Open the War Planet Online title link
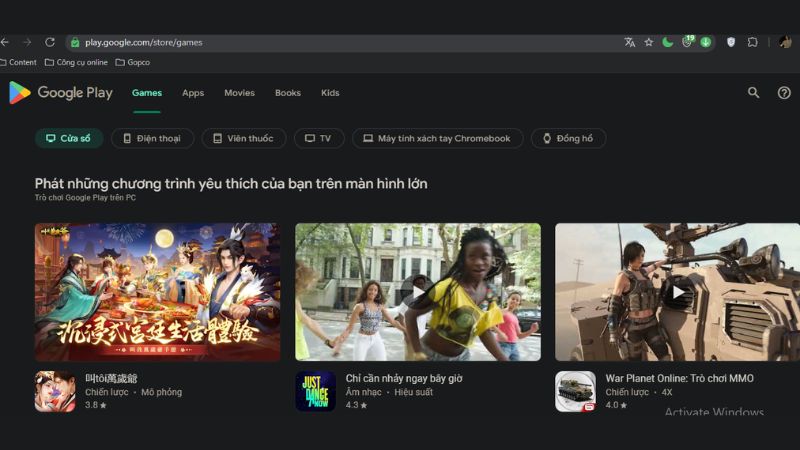Viewport: 800px width, 450px height. 679,378
